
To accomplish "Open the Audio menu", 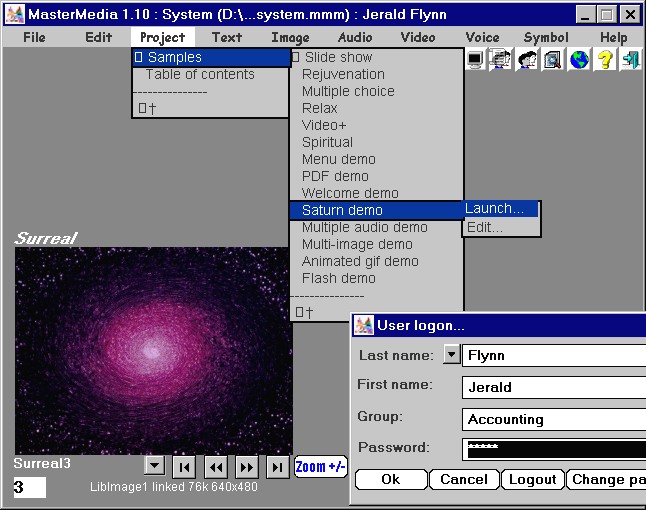I will [355, 37].
